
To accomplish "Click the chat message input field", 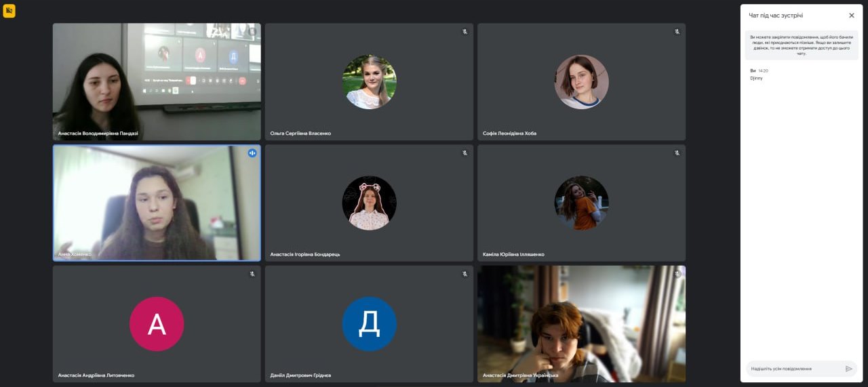I will [793, 369].
